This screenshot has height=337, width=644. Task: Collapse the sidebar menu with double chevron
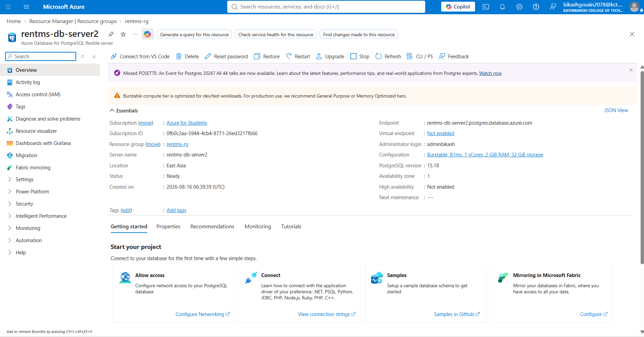coord(94,57)
